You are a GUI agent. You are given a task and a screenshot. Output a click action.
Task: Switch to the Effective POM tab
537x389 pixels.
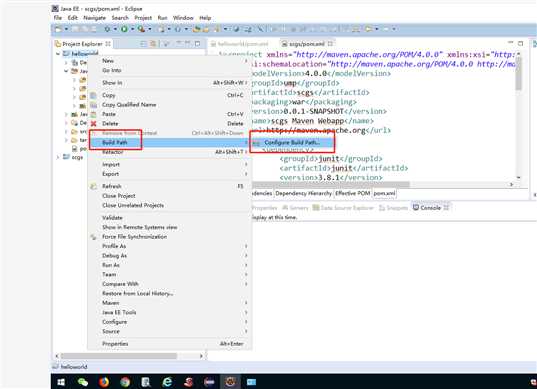point(352,193)
